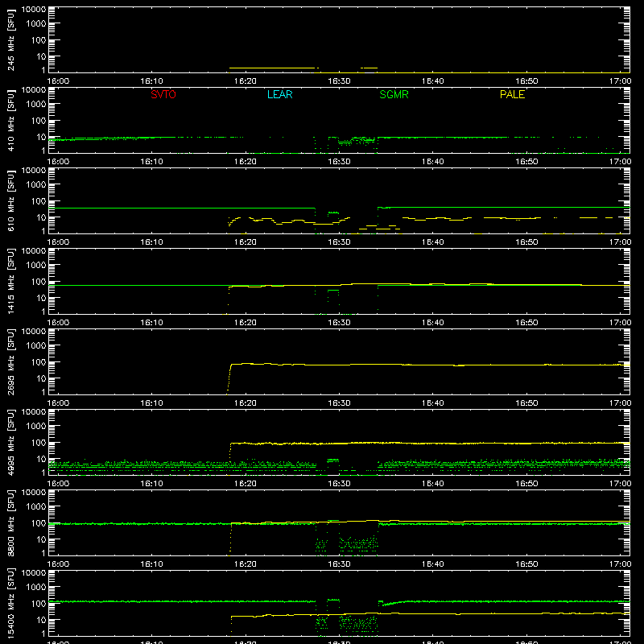Click the 16:30 time label under 8800 MHz panel
This screenshot has height=644, width=644.
coord(339,564)
